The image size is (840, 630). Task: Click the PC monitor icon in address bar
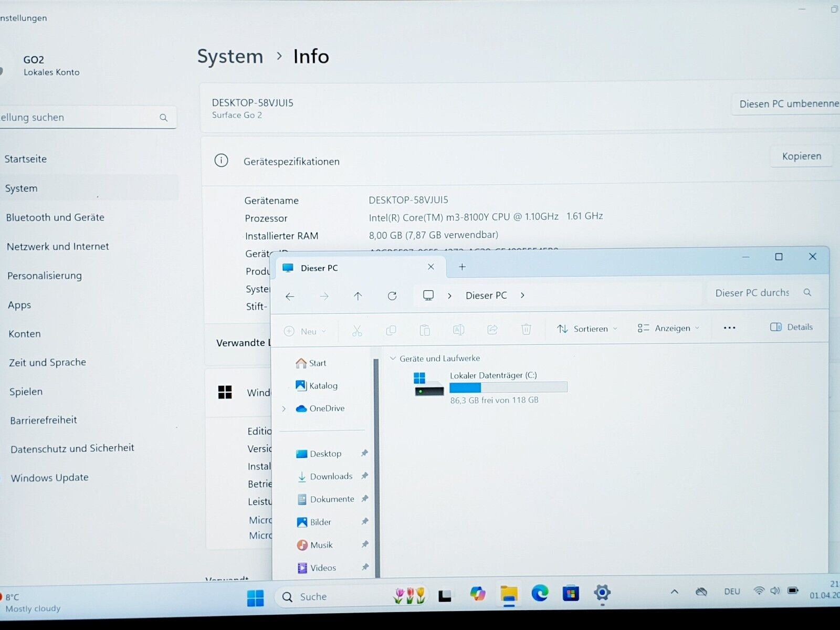[x=428, y=296]
